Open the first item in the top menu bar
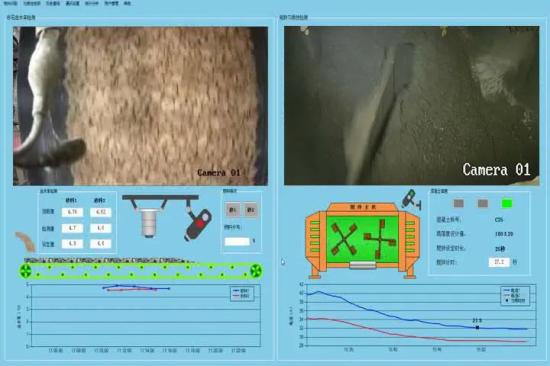Image resolution: width=550 pixels, height=366 pixels. pos(10,3)
